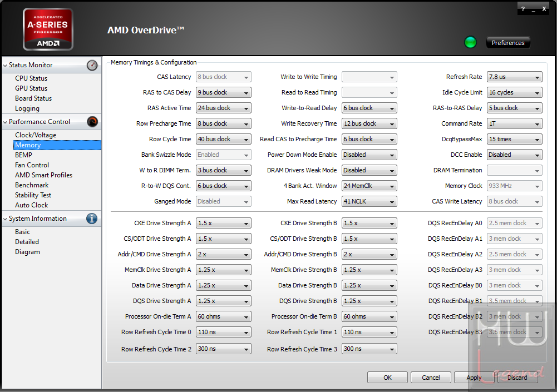Open the Refresh Rate dropdown
The height and width of the screenshot is (392, 557).
[x=515, y=77]
